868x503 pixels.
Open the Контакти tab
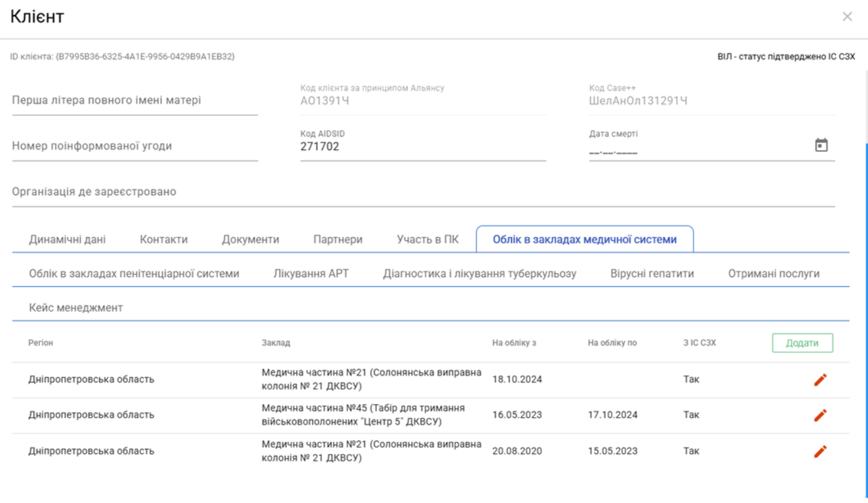pyautogui.click(x=164, y=239)
